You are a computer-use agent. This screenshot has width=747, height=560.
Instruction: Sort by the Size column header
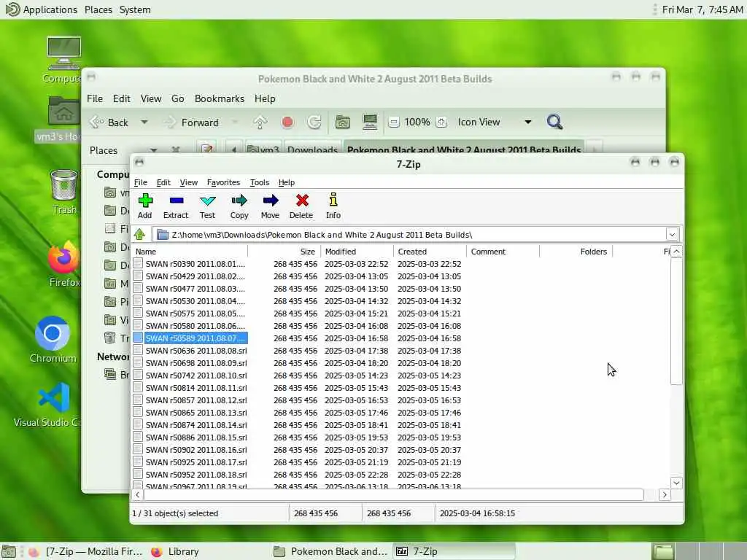point(284,252)
